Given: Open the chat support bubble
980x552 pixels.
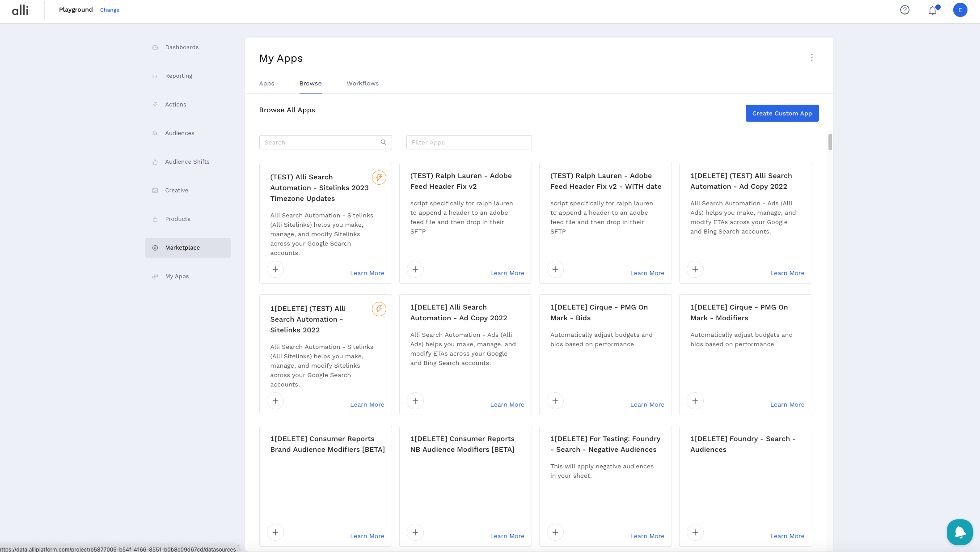Looking at the screenshot, I should [x=959, y=532].
